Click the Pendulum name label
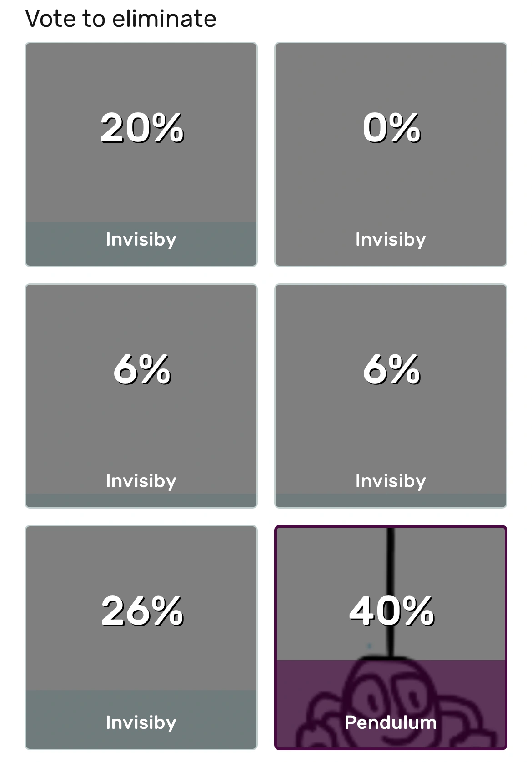This screenshot has height=762, width=532. 390,722
